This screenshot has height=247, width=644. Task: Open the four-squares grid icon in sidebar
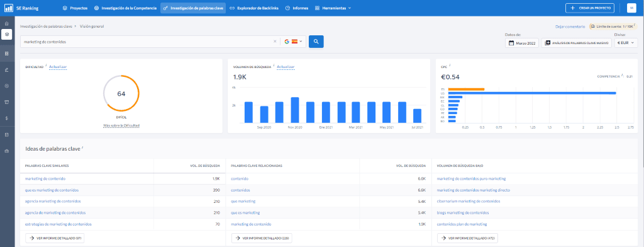tap(6, 54)
